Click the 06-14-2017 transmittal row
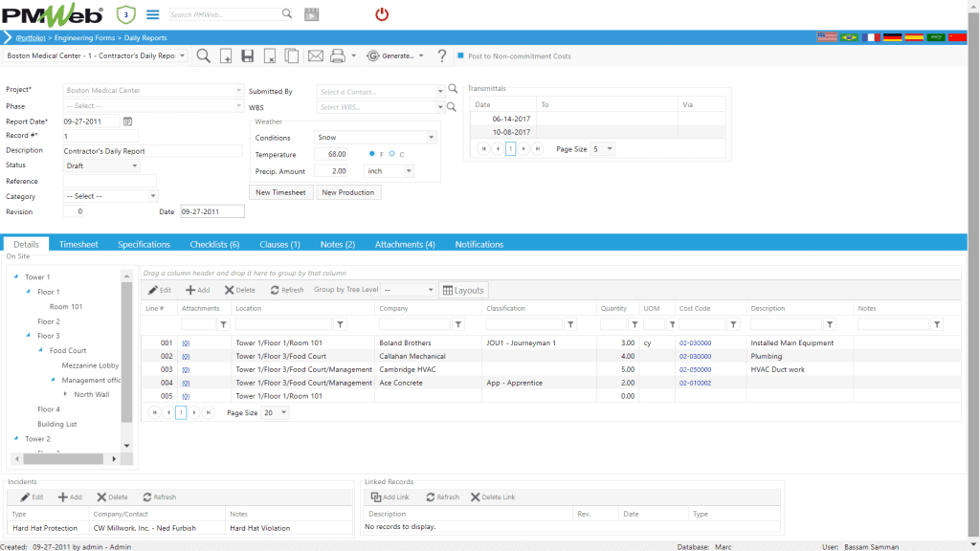This screenshot has width=980, height=551. click(598, 119)
